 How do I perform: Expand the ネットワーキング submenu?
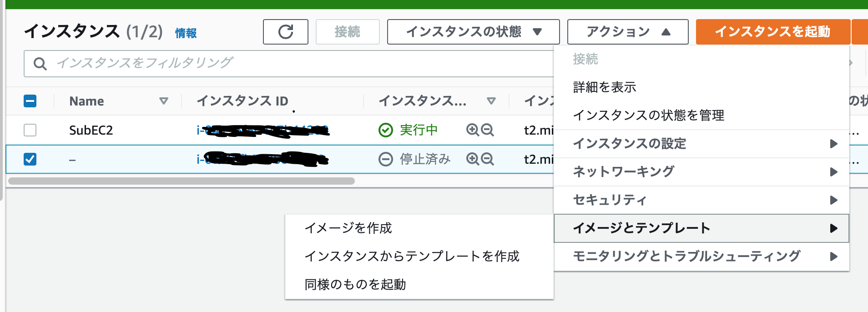(x=701, y=172)
